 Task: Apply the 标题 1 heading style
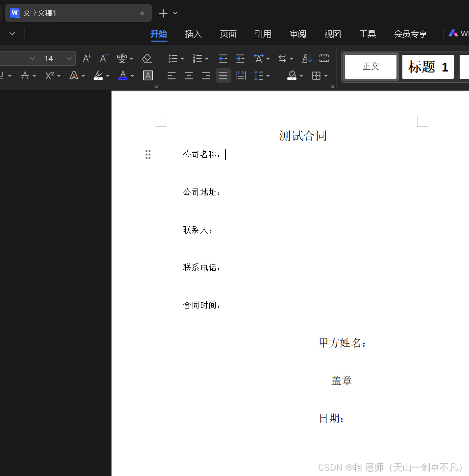(428, 67)
